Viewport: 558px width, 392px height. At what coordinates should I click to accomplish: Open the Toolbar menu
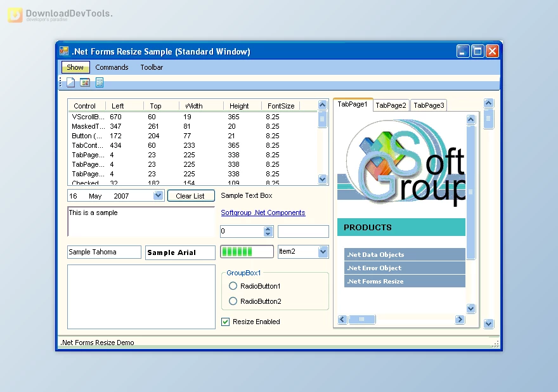[x=152, y=67]
